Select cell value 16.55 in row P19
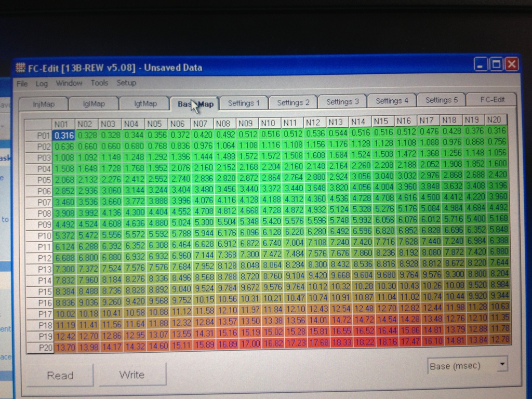Screen dimensions: 532x399 click(341, 331)
